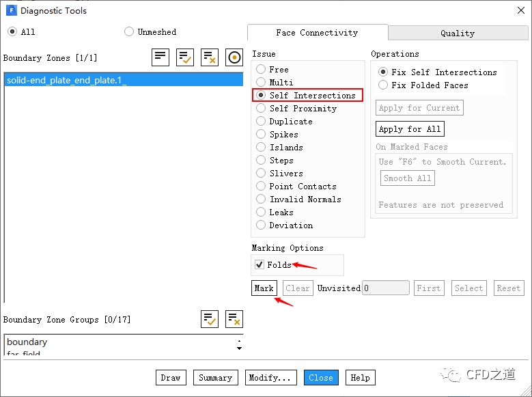
Task: Choose the Steps issue option
Action: pyautogui.click(x=261, y=160)
